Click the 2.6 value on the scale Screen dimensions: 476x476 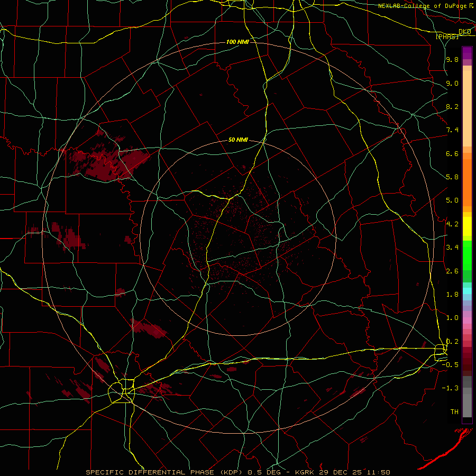(452, 271)
